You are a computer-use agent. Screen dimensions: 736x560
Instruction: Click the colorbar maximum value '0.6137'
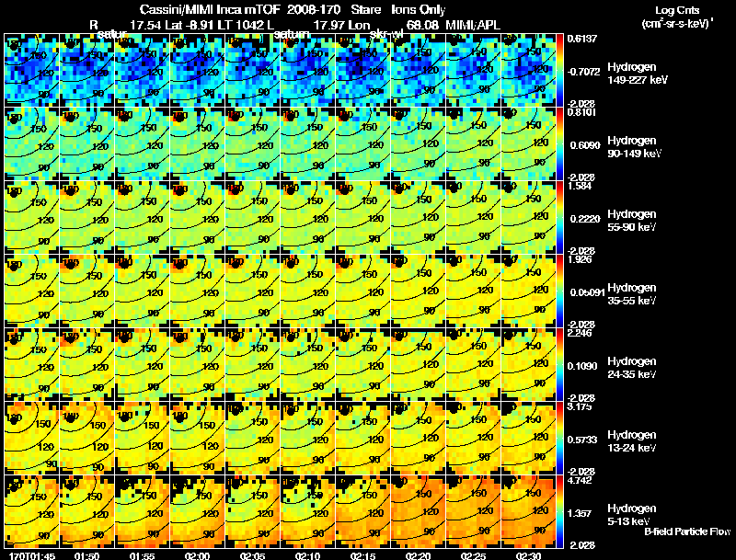pyautogui.click(x=582, y=39)
